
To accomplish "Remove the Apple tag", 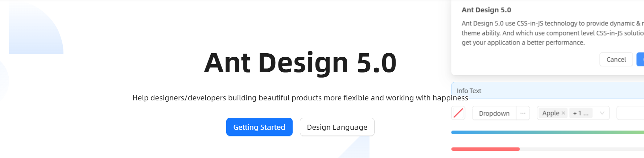I will click(x=563, y=113).
